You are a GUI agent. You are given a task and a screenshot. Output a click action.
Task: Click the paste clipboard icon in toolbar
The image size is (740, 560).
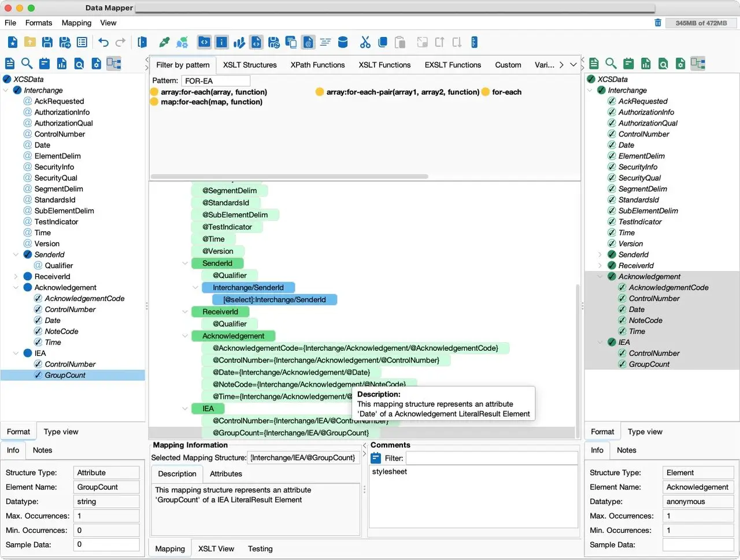(399, 42)
